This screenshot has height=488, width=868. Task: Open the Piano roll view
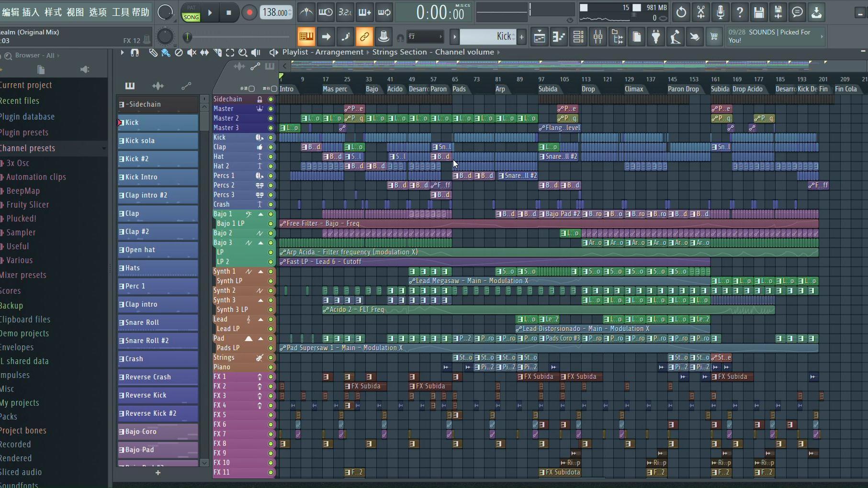pos(559,37)
